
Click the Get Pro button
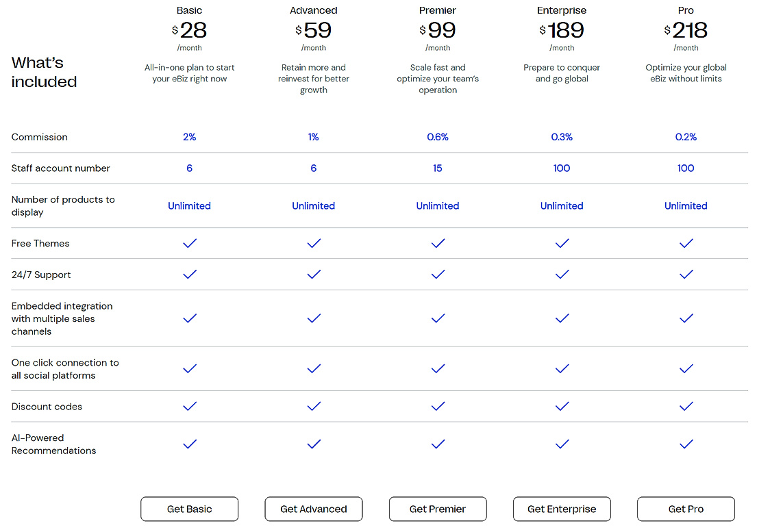pyautogui.click(x=686, y=509)
